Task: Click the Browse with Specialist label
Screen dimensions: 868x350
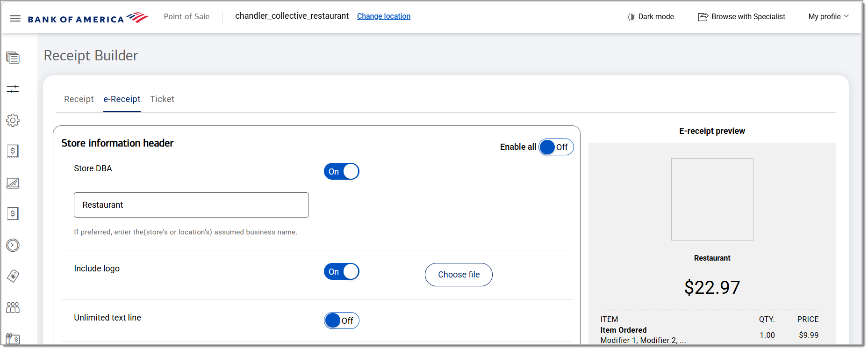Action: click(748, 17)
